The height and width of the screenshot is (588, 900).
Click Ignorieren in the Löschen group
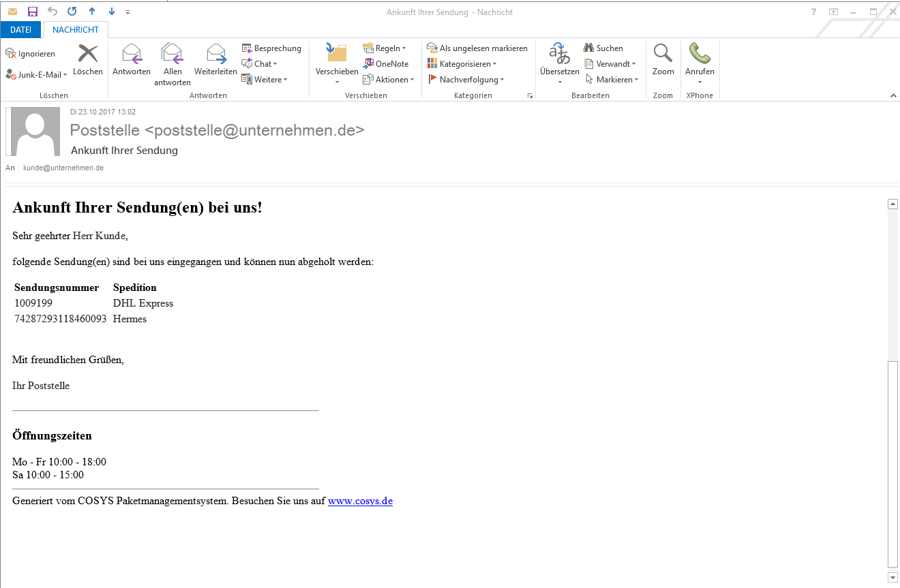click(x=31, y=54)
